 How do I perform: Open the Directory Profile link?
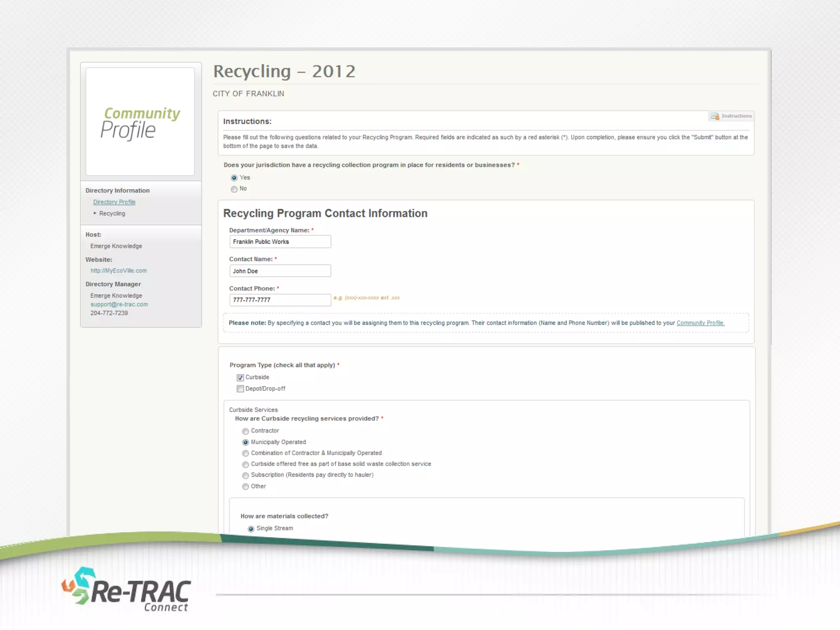tap(114, 202)
